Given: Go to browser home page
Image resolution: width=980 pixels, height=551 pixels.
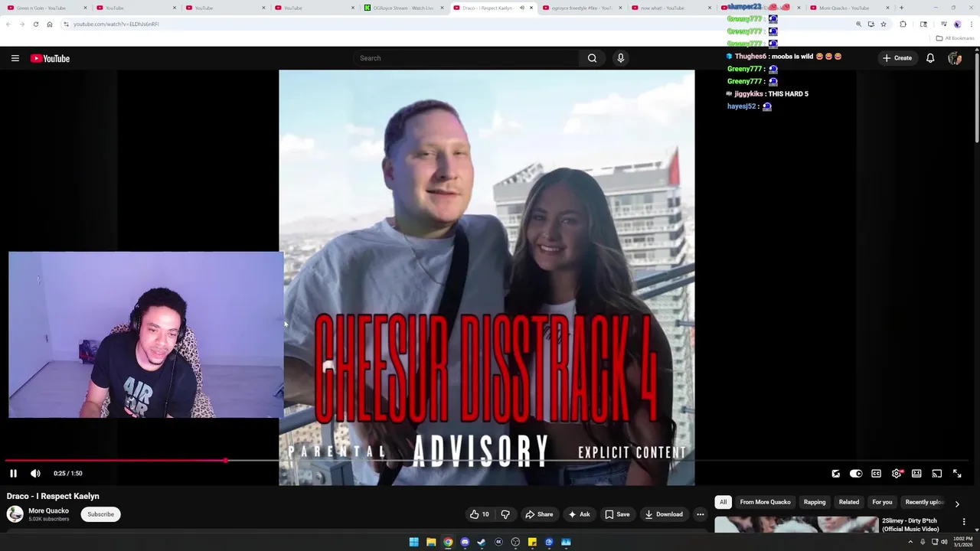Looking at the screenshot, I should point(49,24).
